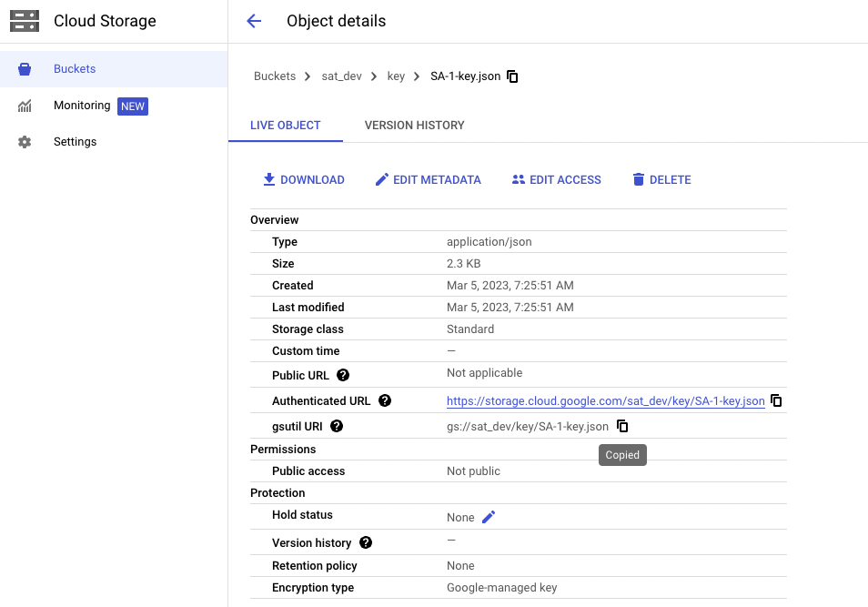Click the Encryption type row label
The width and height of the screenshot is (868, 607).
coord(313,588)
